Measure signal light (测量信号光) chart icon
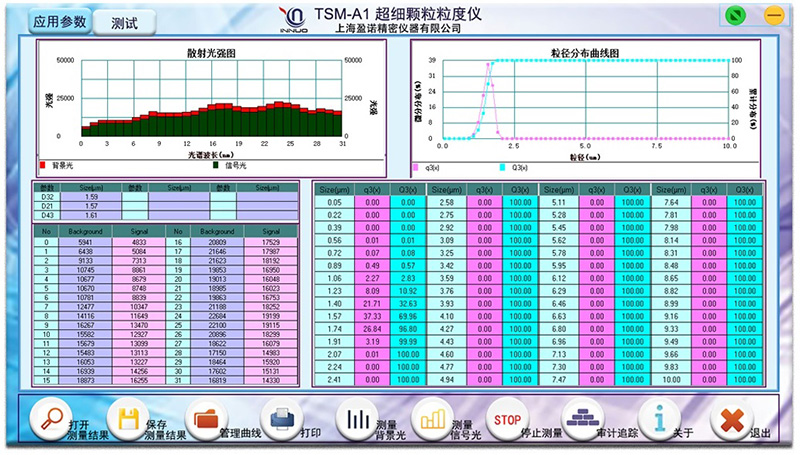This screenshot has width=800, height=455. 431,420
